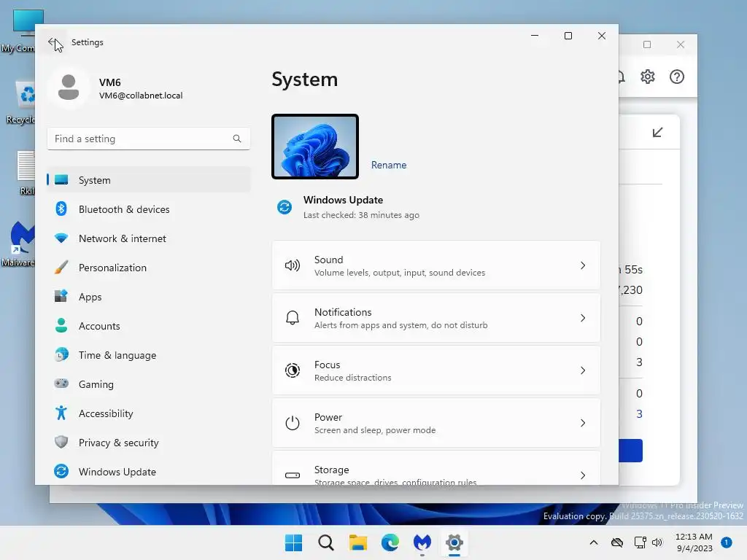Click the Personalization paintbrush icon
This screenshot has height=560, width=747.
61,267
